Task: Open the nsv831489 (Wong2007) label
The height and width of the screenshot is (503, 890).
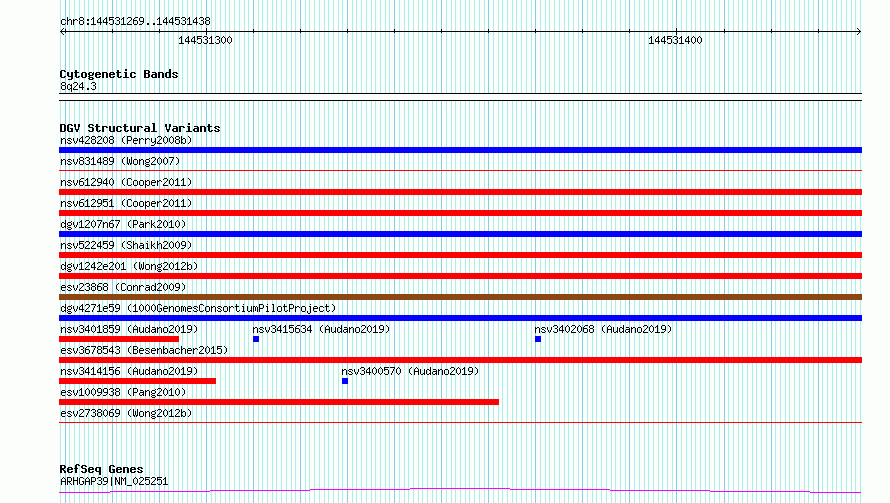Action: [120, 161]
